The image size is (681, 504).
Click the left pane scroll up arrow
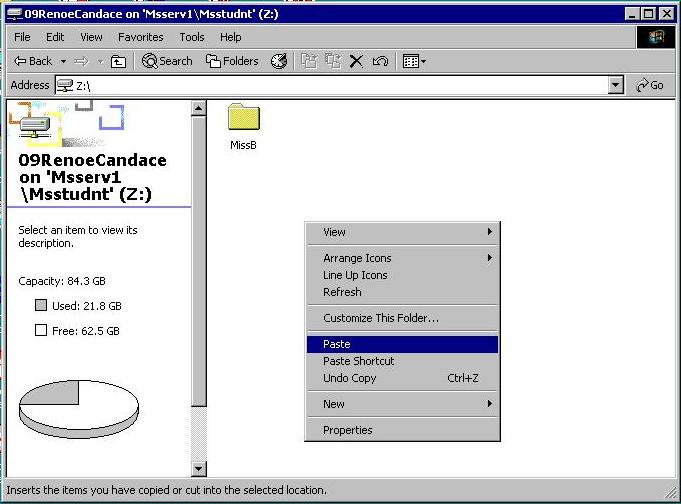pyautogui.click(x=198, y=108)
